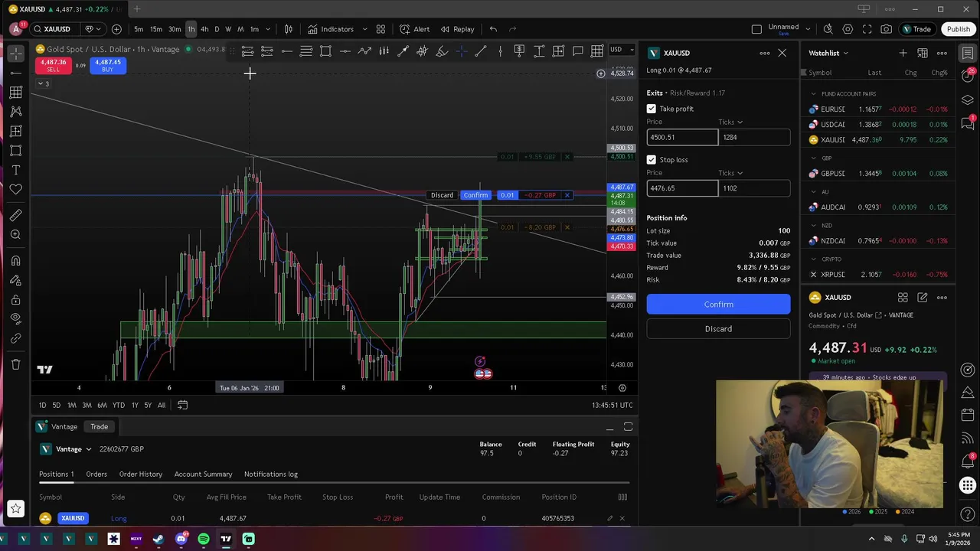Open the candlestick chart style selector
This screenshot has height=551, width=980.
tap(289, 29)
